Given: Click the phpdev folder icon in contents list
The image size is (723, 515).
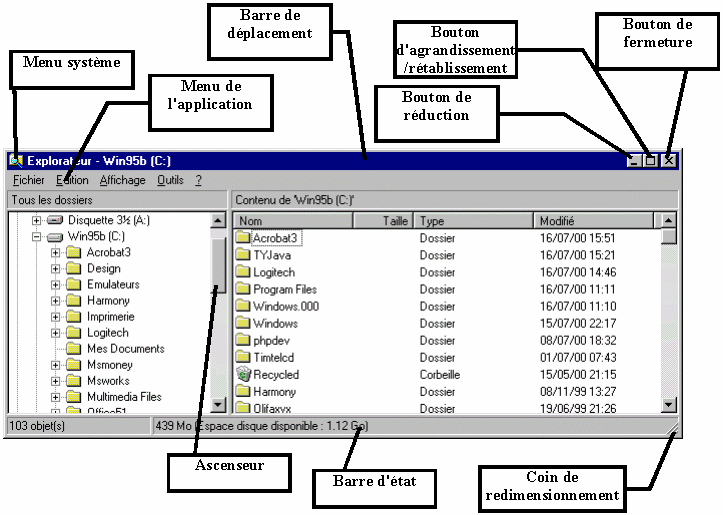Looking at the screenshot, I should [x=243, y=340].
